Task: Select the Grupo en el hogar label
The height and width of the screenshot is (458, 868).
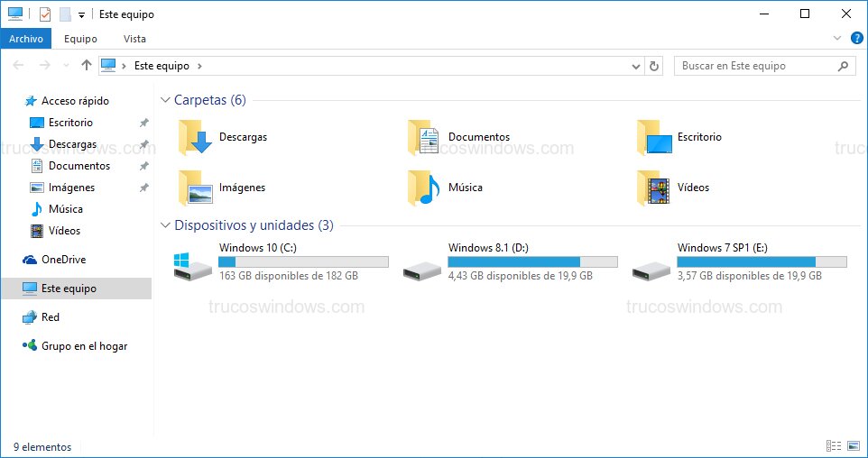Action: [85, 346]
